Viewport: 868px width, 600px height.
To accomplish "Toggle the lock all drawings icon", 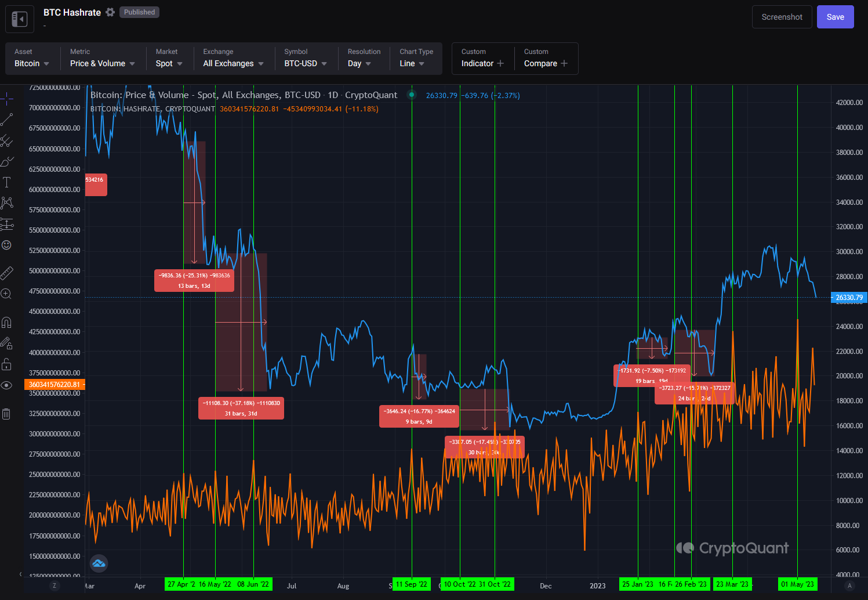I will click(8, 364).
